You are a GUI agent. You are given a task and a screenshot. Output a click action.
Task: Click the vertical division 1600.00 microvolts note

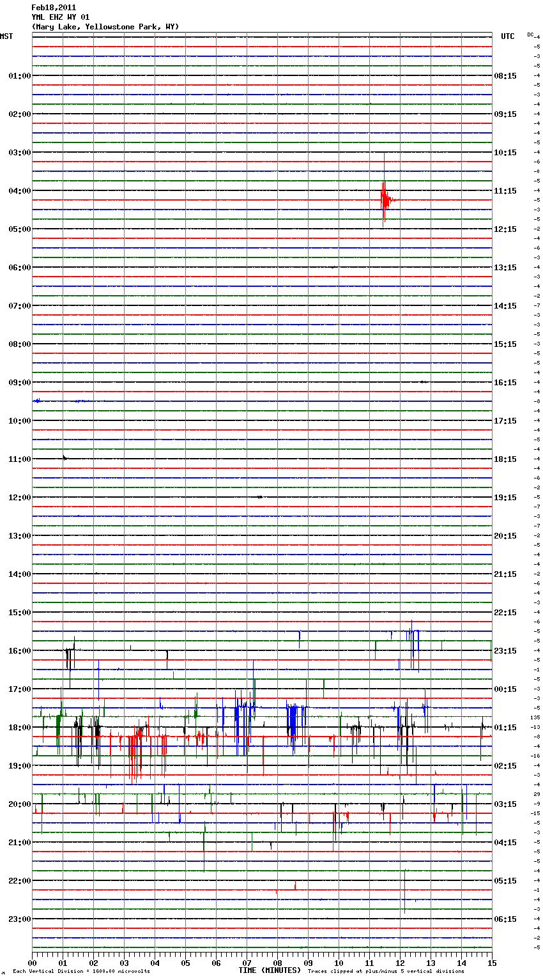click(x=81, y=972)
